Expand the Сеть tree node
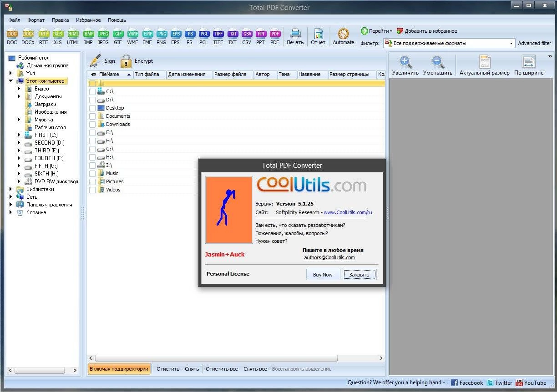557x392 pixels. tap(10, 197)
